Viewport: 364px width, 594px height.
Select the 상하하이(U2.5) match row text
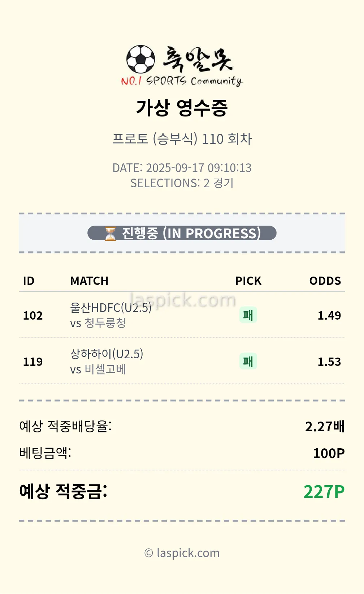click(107, 354)
